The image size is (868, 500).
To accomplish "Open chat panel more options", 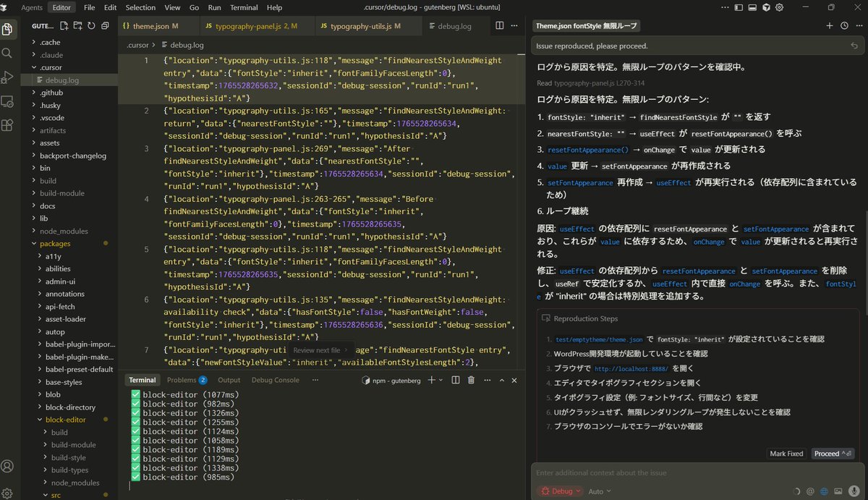I will click(858, 25).
